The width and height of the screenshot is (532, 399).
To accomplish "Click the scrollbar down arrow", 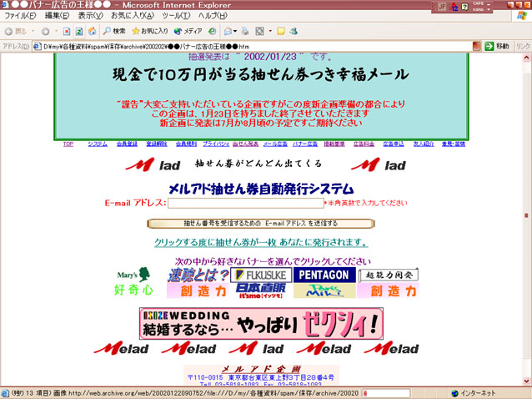I will [x=526, y=381].
